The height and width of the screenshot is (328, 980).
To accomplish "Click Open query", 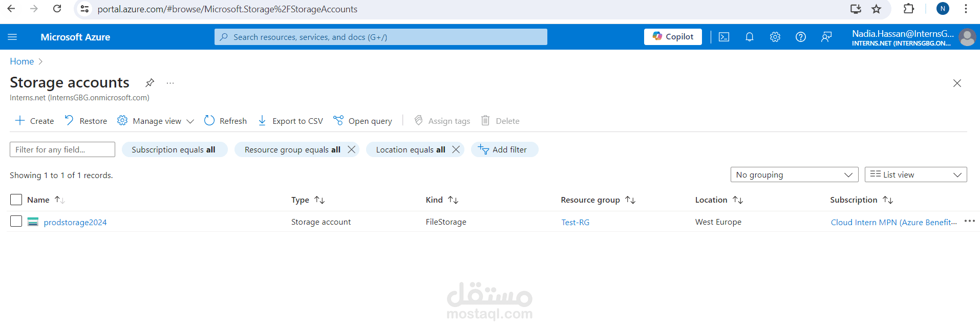I will click(x=363, y=121).
